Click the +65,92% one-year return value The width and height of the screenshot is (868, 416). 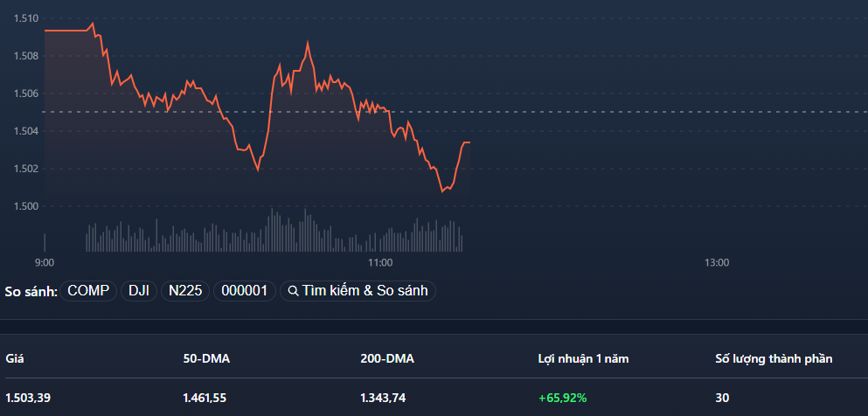(562, 398)
